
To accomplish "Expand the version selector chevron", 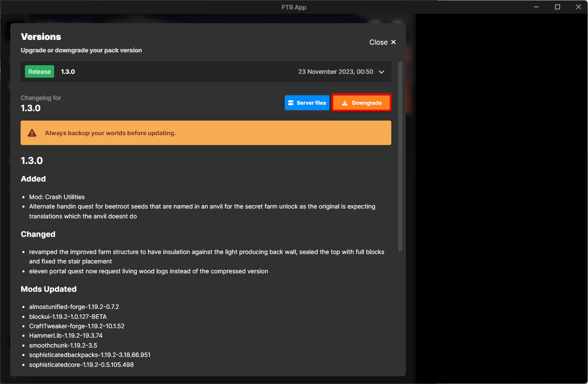I will pyautogui.click(x=381, y=72).
